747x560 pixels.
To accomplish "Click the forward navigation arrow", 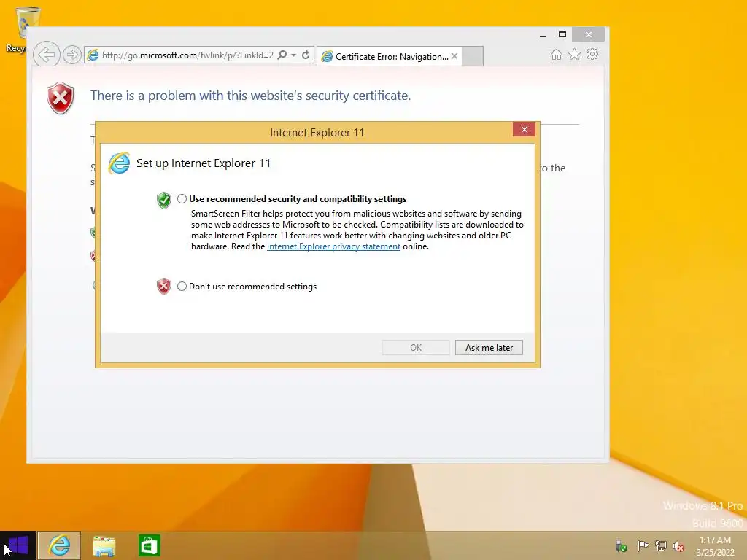I will click(72, 55).
